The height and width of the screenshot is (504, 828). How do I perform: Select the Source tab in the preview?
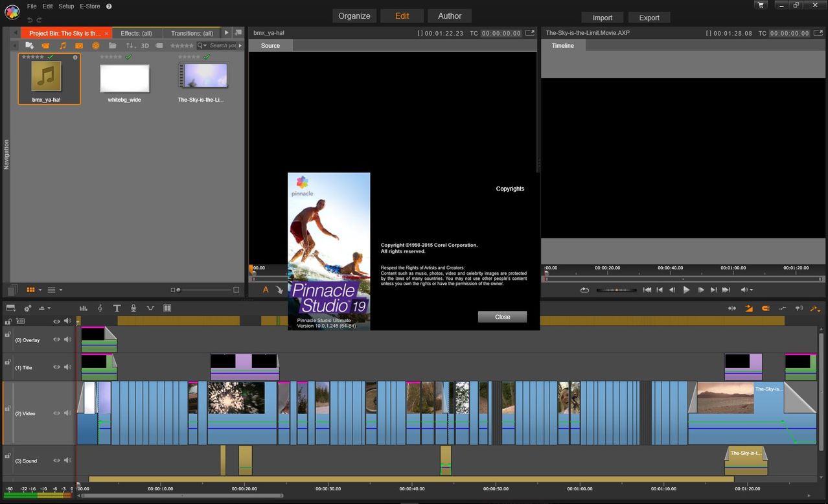point(270,45)
